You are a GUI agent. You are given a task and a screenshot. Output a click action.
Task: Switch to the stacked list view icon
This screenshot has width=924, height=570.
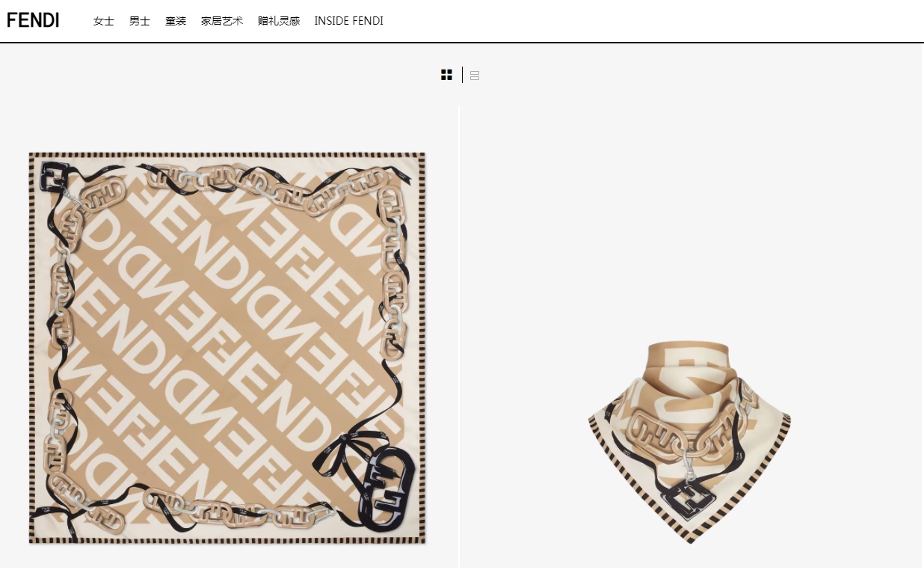(475, 76)
